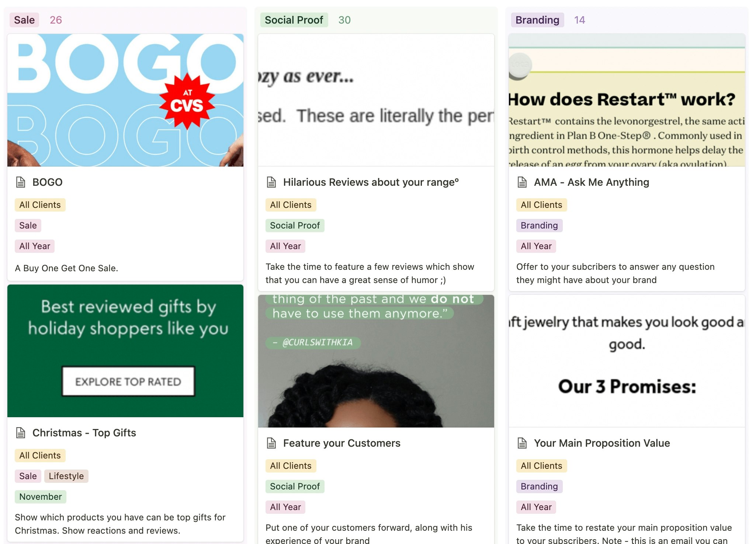Open the How does Restart work thumbnail
The height and width of the screenshot is (544, 756).
click(x=627, y=100)
